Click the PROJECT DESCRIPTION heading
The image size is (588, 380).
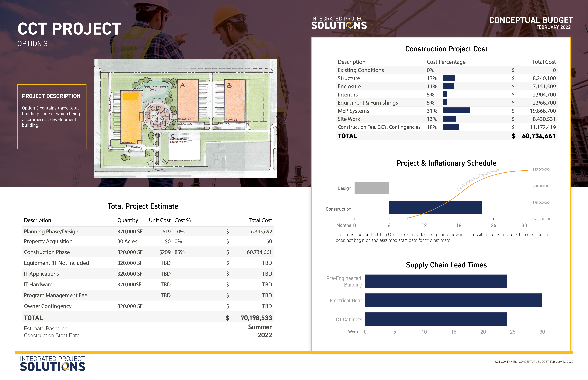51,96
